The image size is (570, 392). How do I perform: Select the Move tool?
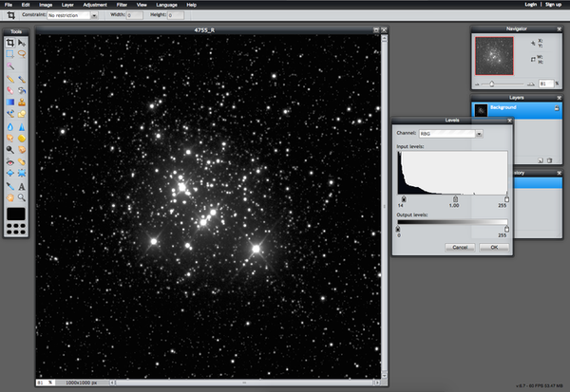pyautogui.click(x=21, y=43)
